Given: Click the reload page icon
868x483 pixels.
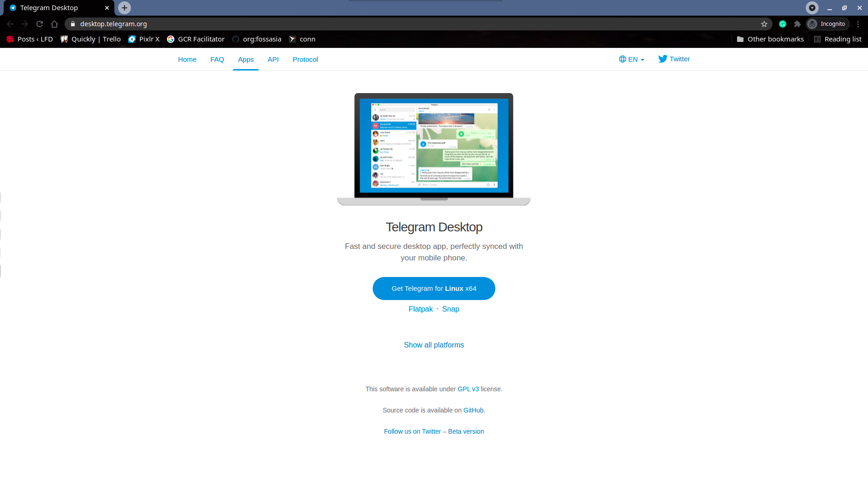Looking at the screenshot, I should 40,24.
